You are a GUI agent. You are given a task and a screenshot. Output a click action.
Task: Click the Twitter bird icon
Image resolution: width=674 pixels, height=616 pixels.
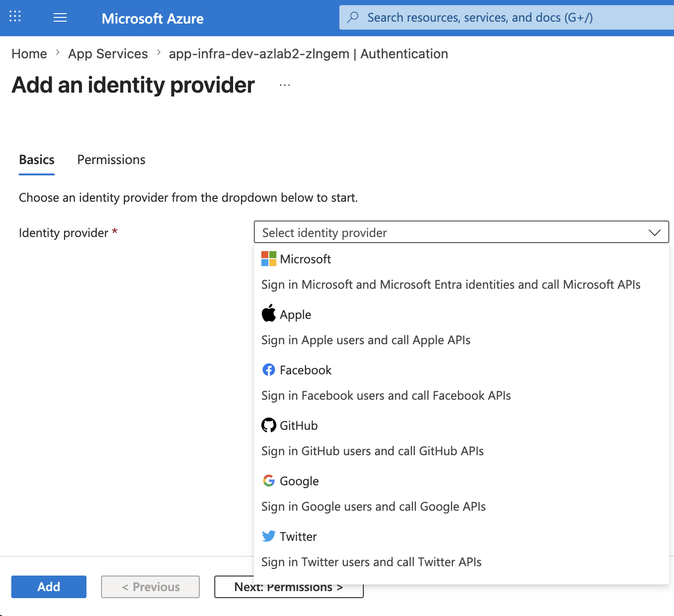coord(269,536)
